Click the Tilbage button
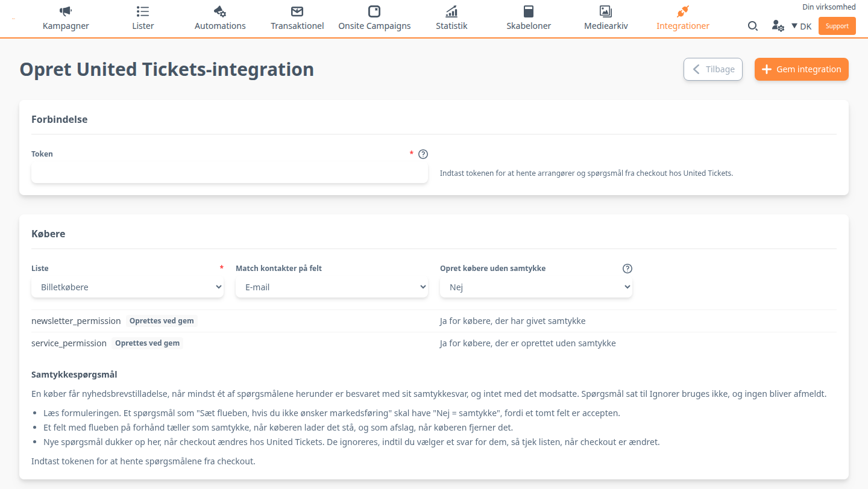 click(713, 69)
